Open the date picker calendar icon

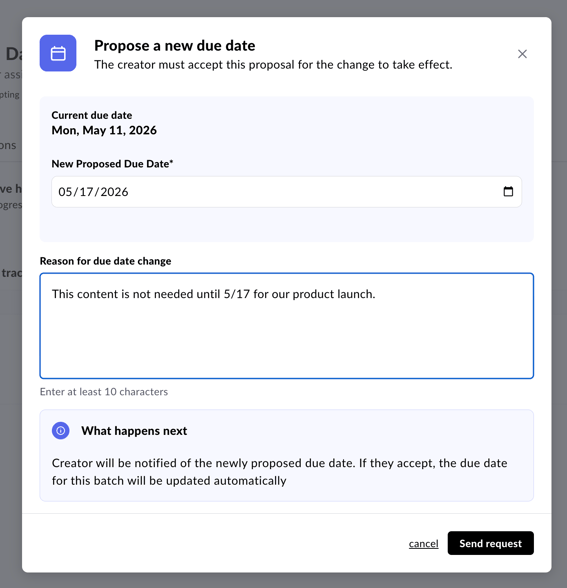click(x=508, y=192)
